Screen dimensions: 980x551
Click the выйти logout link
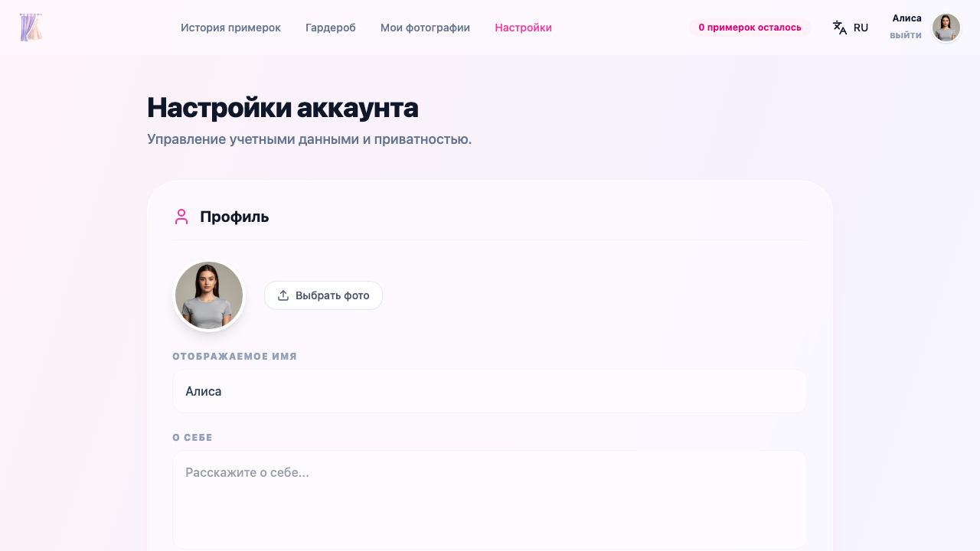pyautogui.click(x=905, y=37)
